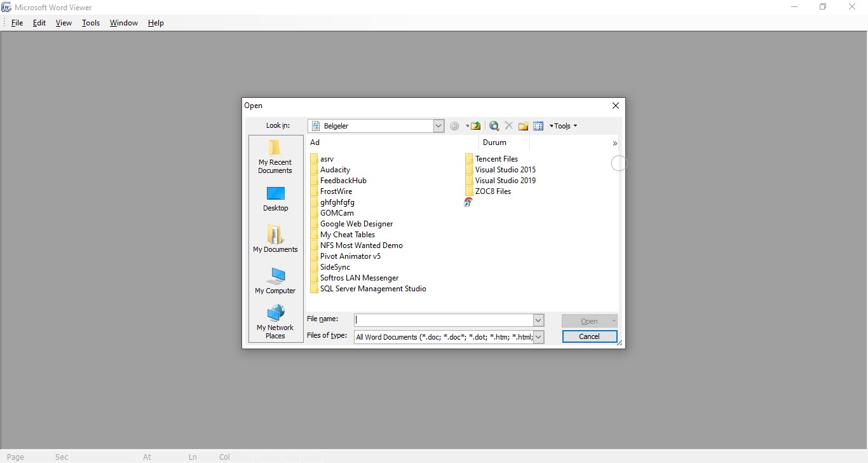The width and height of the screenshot is (868, 463).
Task: Open My Documents in places bar
Action: point(275,239)
